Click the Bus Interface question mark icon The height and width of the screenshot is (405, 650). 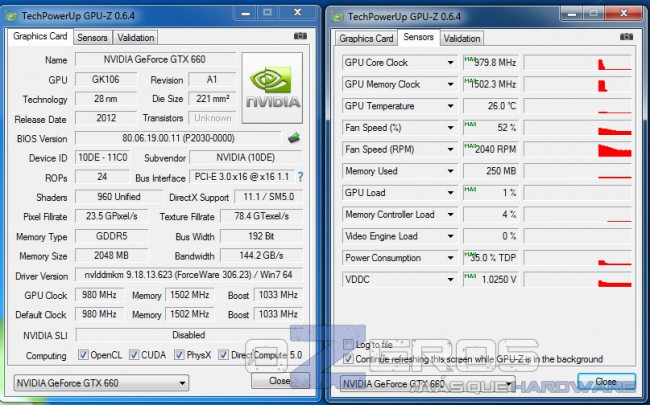click(300, 177)
